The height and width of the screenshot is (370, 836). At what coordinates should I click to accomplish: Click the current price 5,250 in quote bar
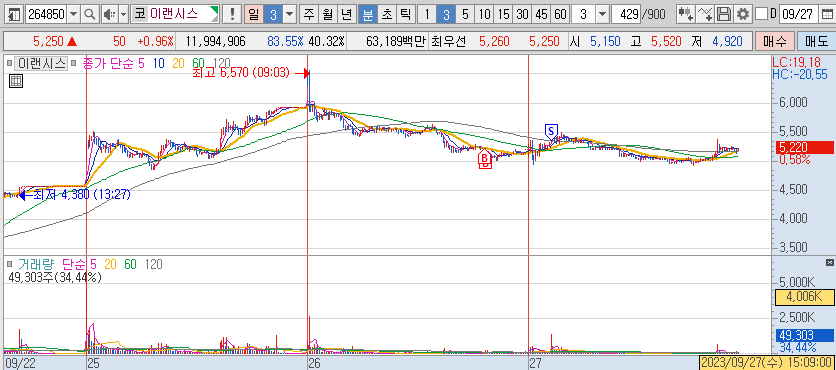click(x=48, y=41)
